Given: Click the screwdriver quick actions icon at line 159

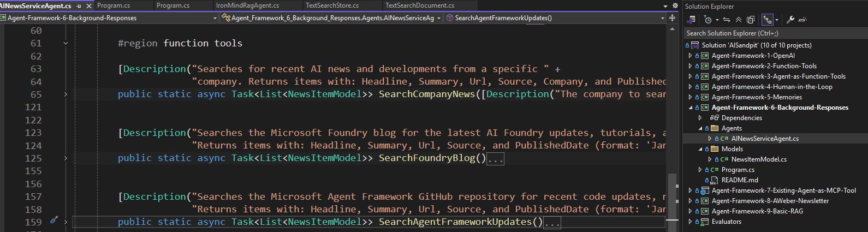Looking at the screenshot, I should pyautogui.click(x=53, y=221).
